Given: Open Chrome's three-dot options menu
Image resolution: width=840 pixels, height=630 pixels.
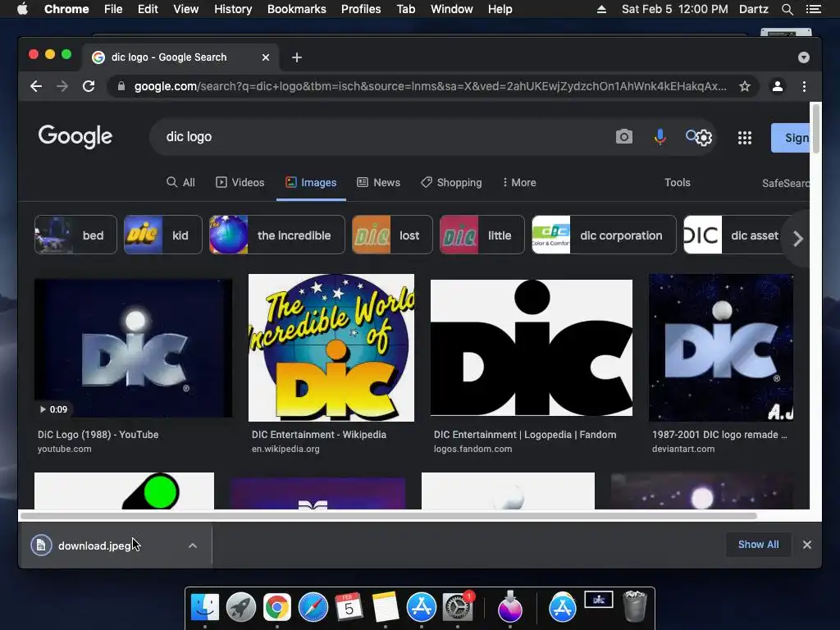Looking at the screenshot, I should 804,86.
